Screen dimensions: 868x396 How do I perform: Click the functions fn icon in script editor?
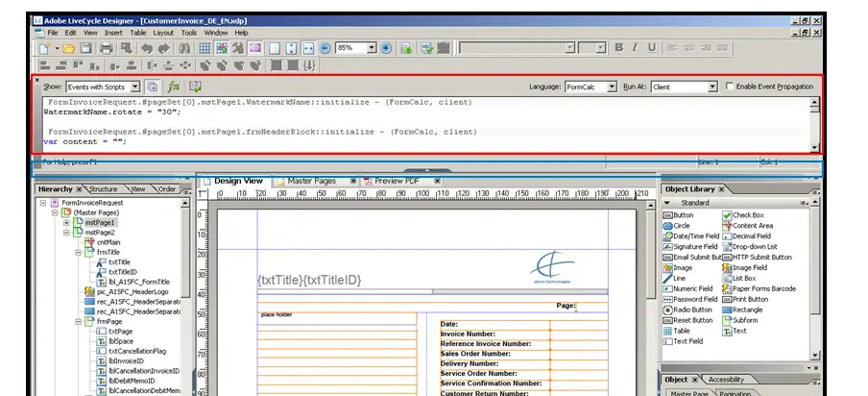coord(174,87)
